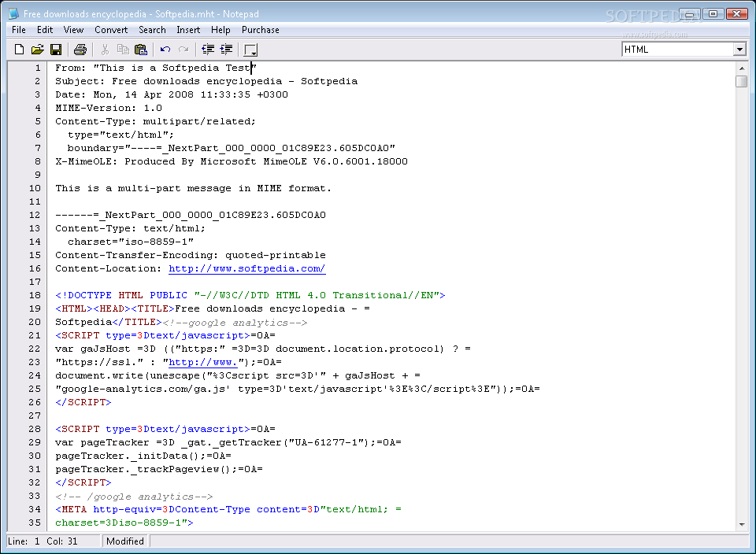The image size is (756, 554).
Task: Click the '<!--google analytics-->' comment on line 20
Action: tap(235, 323)
